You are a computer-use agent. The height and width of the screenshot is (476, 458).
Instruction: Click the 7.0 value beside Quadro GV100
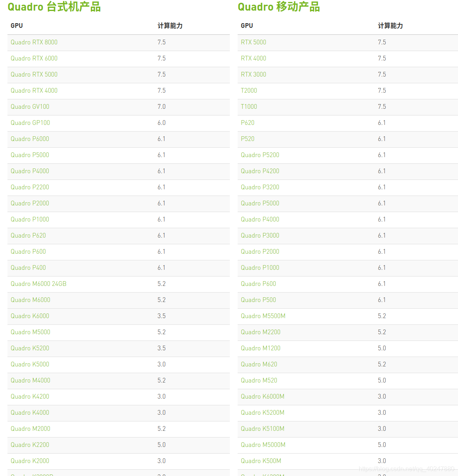[x=161, y=107]
